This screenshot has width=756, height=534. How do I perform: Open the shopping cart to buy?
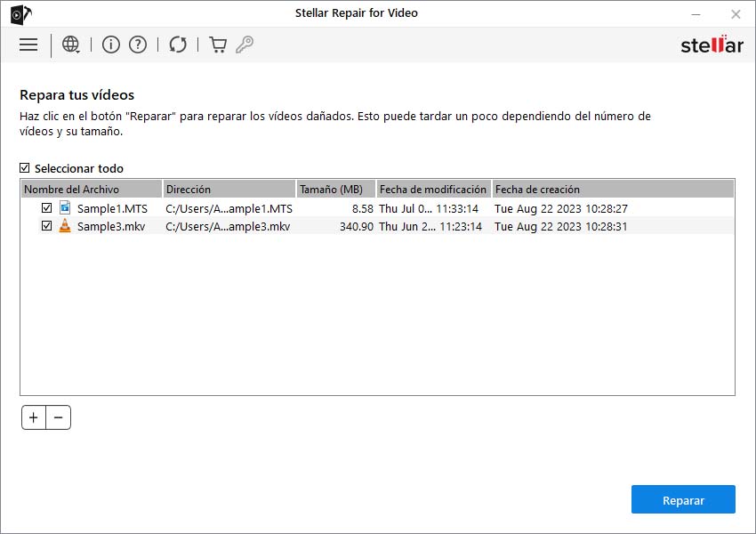[x=218, y=44]
